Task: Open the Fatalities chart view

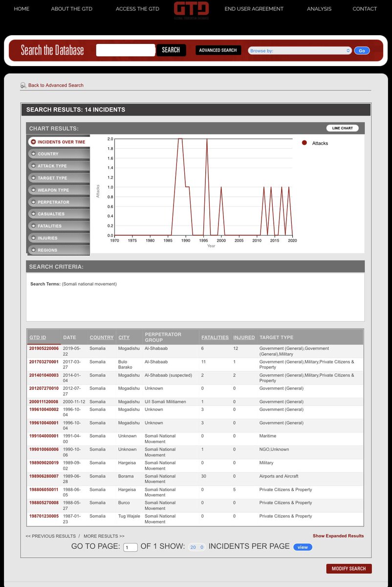Action: [58, 226]
